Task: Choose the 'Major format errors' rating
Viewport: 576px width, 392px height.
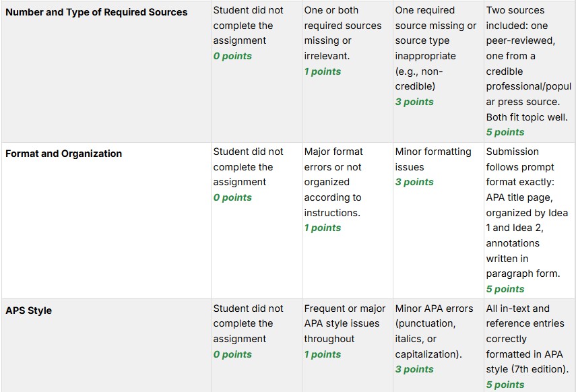Action: (x=333, y=182)
